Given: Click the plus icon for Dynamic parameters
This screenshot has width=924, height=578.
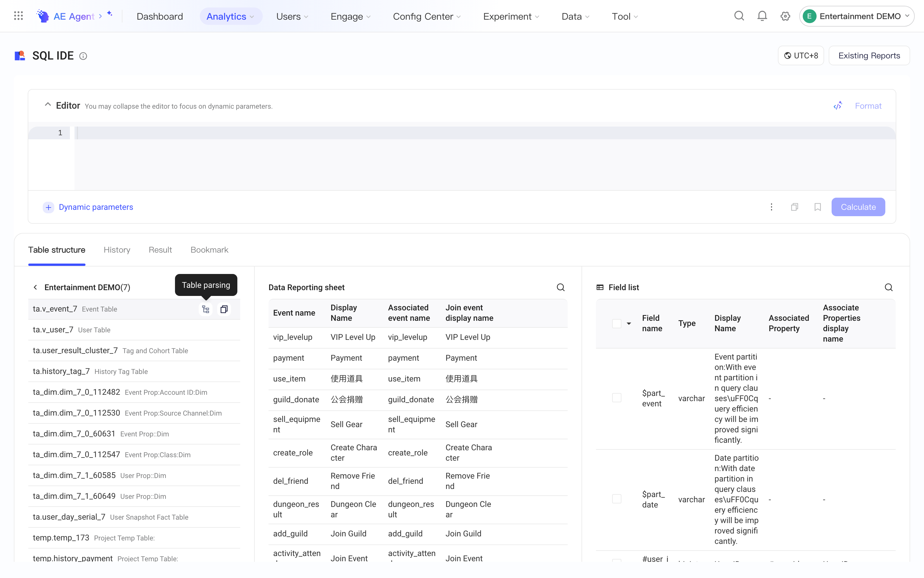Looking at the screenshot, I should pyautogui.click(x=48, y=207).
